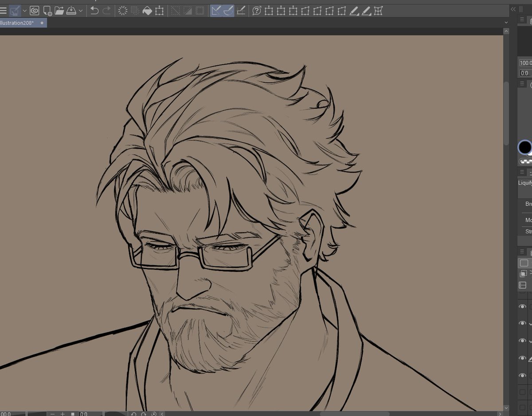Screen dimensions: 532x416
Task: Reset canvas rotation icon in bottom bar
Action: pyautogui.click(x=154, y=413)
